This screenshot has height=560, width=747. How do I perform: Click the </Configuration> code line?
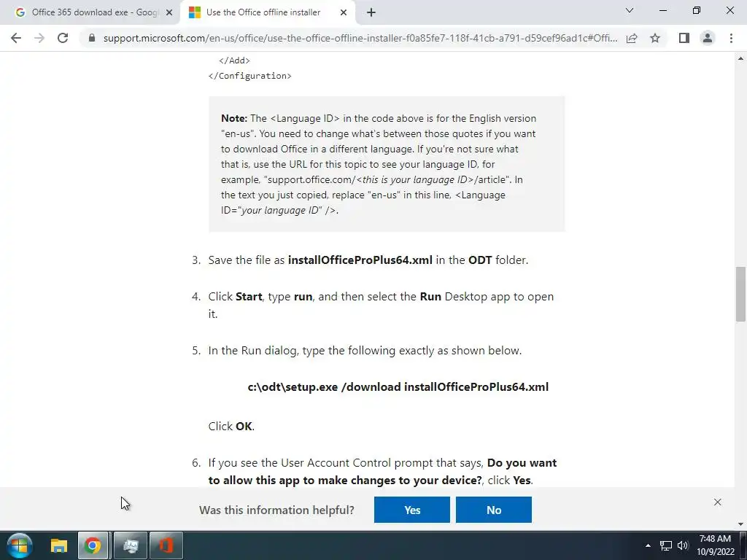(x=249, y=76)
